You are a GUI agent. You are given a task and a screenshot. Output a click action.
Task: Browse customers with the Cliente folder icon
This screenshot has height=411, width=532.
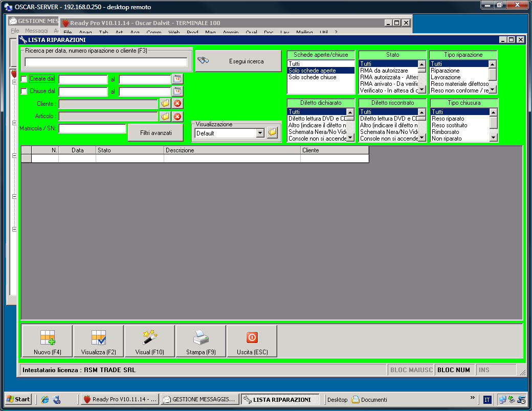click(x=165, y=104)
